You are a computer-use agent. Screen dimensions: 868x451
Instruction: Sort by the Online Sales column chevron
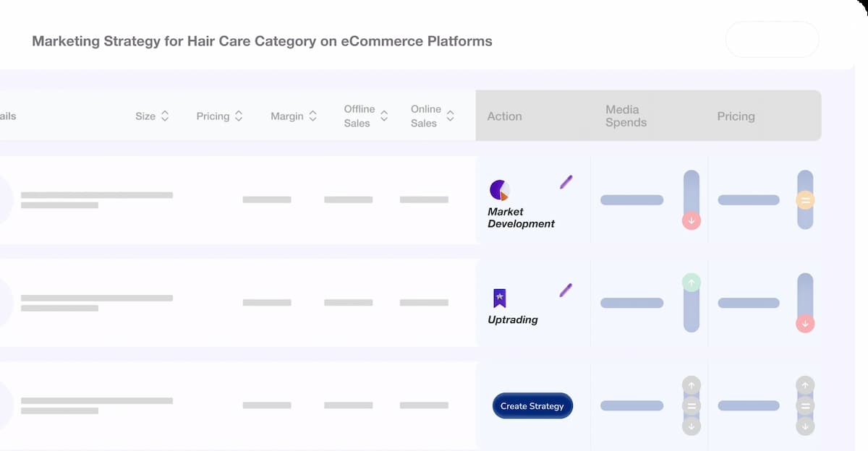(x=451, y=116)
